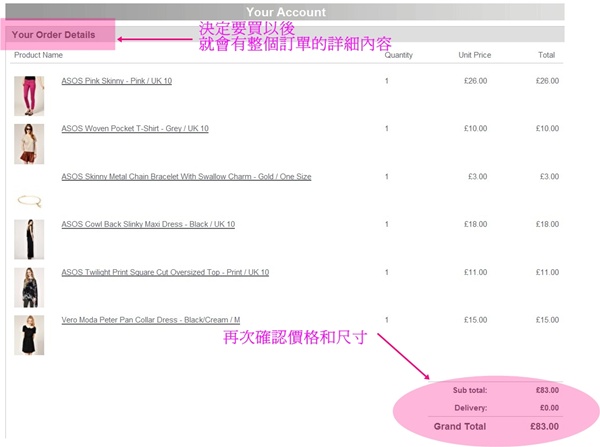
Task: Click the £83.00 sub total amount
Action: 547,390
